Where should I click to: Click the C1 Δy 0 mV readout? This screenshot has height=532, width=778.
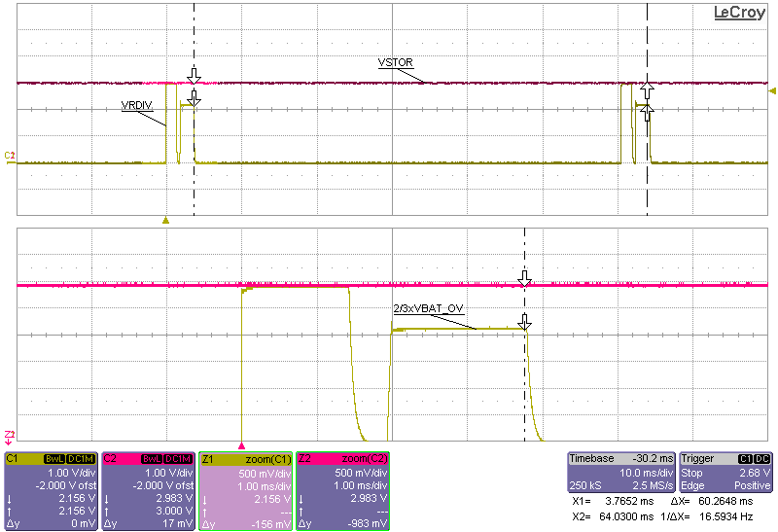pyautogui.click(x=83, y=523)
